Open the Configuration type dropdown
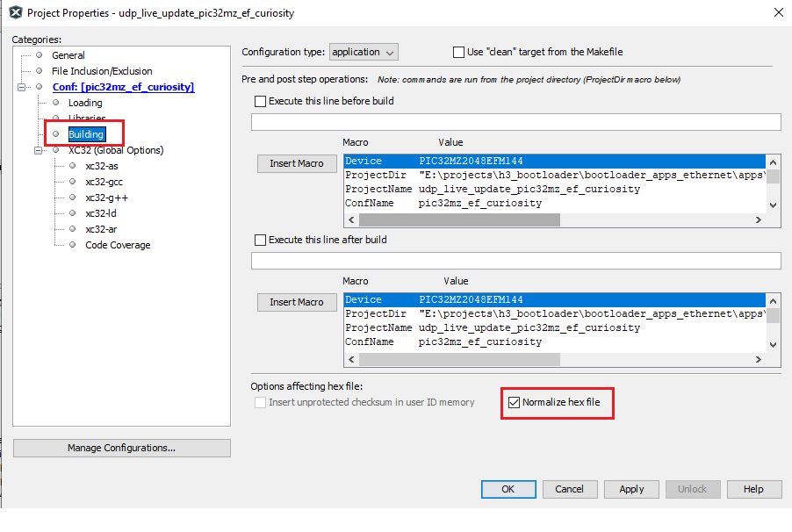 click(x=364, y=52)
